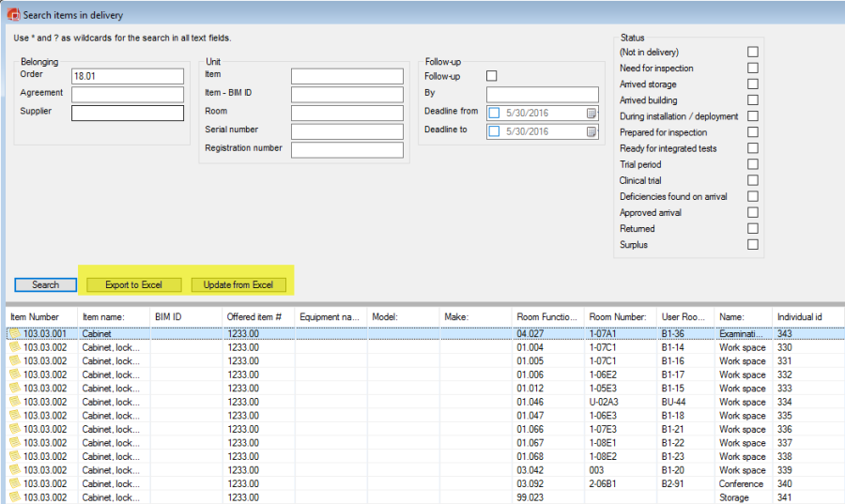
Task: Click the row icon for item 103.03.001
Action: coord(15,333)
